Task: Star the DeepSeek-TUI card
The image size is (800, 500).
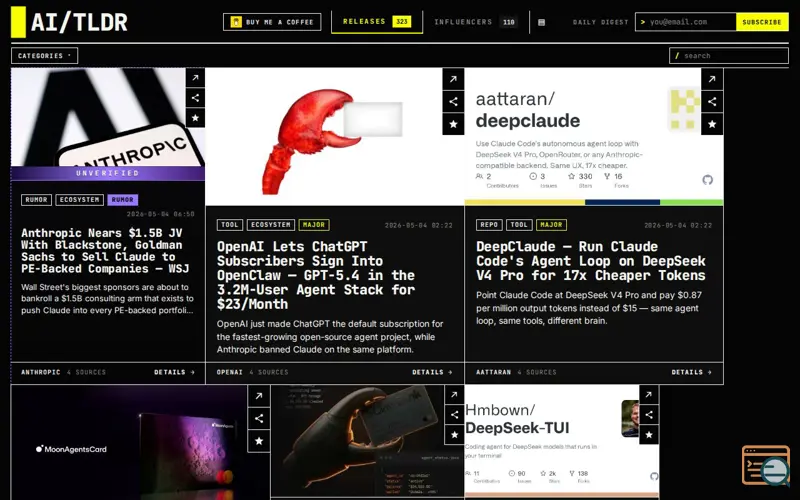Action: pos(648,435)
